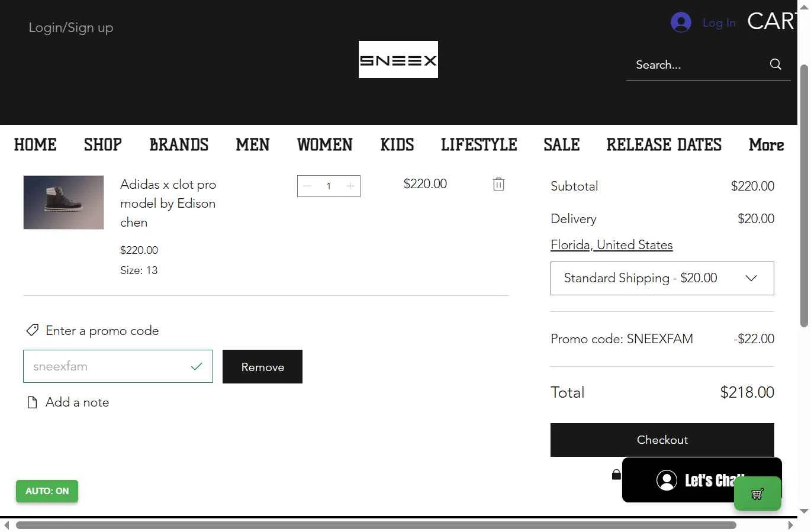Screen dimensions: 811x532
Task: Click the promo code tag icon
Action: click(33, 330)
